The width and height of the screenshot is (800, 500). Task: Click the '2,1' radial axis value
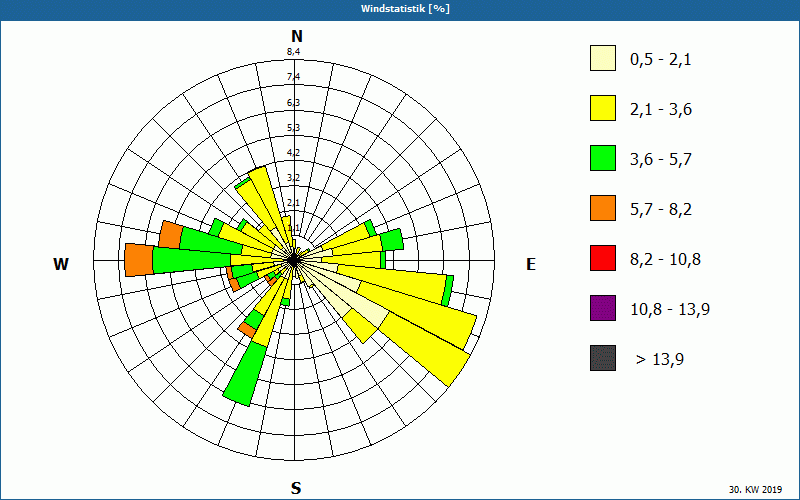click(293, 203)
